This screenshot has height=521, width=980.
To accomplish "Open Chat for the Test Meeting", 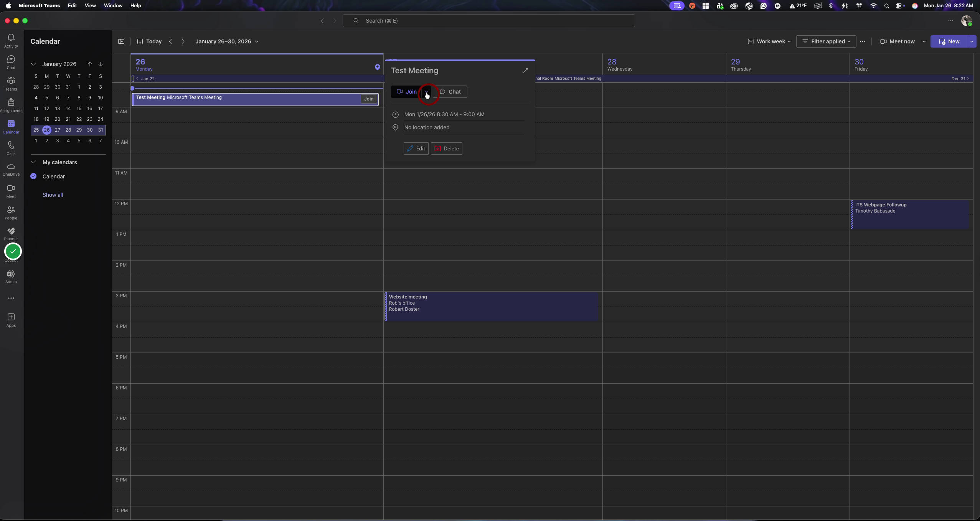I will point(450,92).
